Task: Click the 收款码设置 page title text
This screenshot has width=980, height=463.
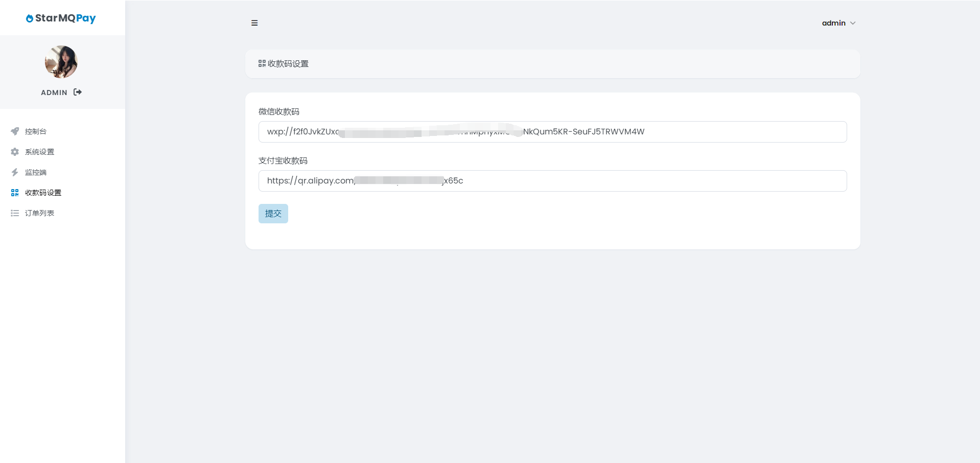Action: pos(288,64)
